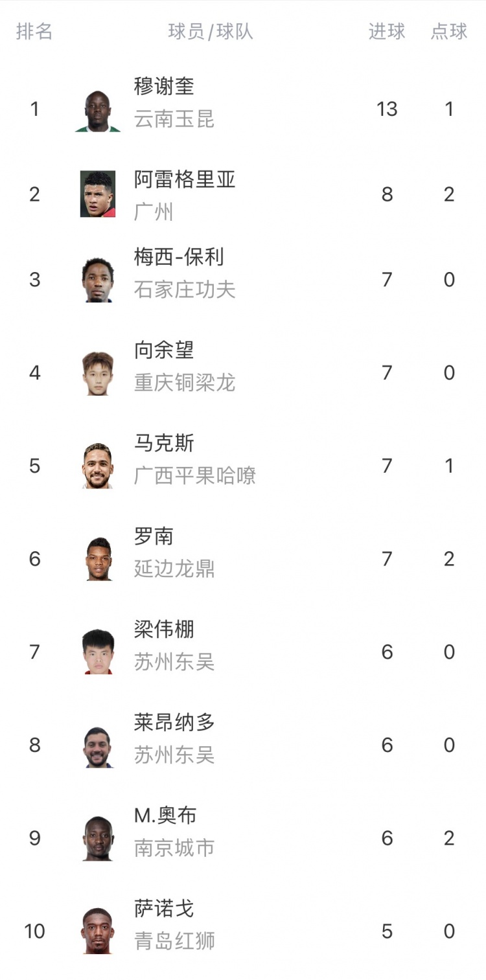Open team link 石家庄功夫
The width and height of the screenshot is (486, 980).
point(185,290)
